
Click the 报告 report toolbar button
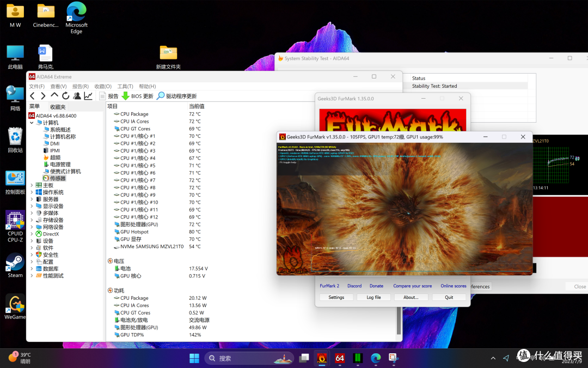pos(109,96)
